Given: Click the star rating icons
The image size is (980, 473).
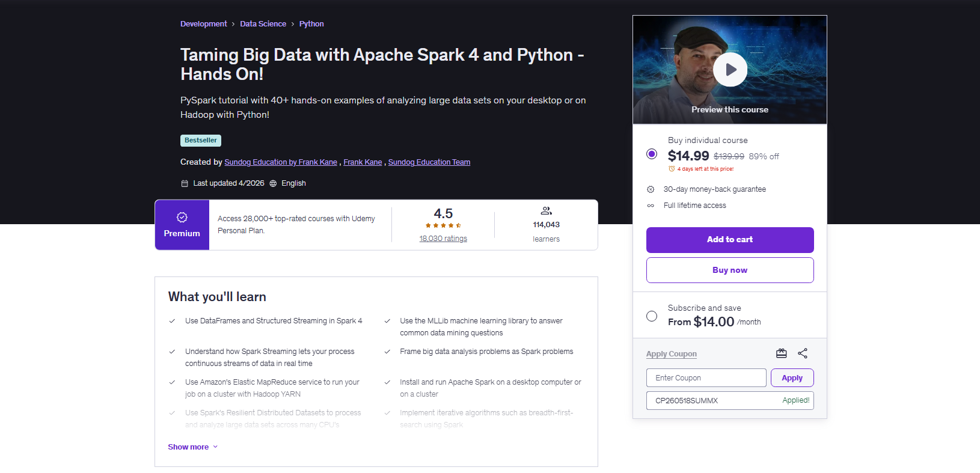Looking at the screenshot, I should [x=443, y=225].
